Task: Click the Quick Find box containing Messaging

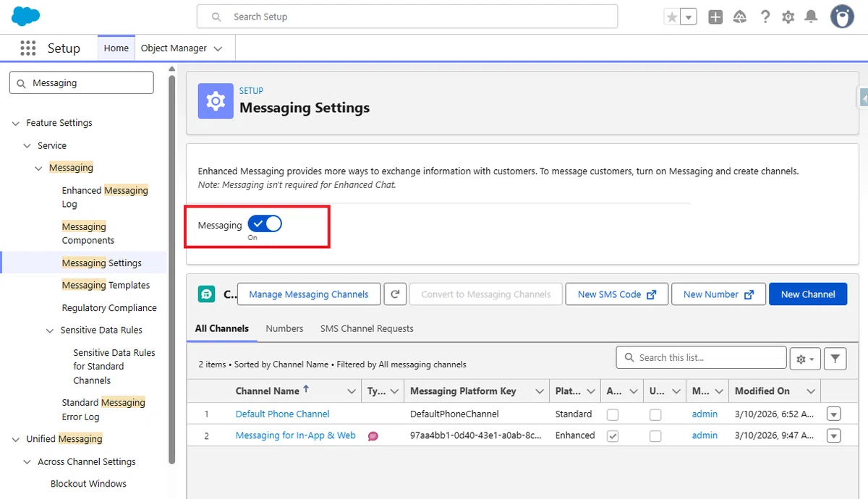Action: pyautogui.click(x=82, y=83)
